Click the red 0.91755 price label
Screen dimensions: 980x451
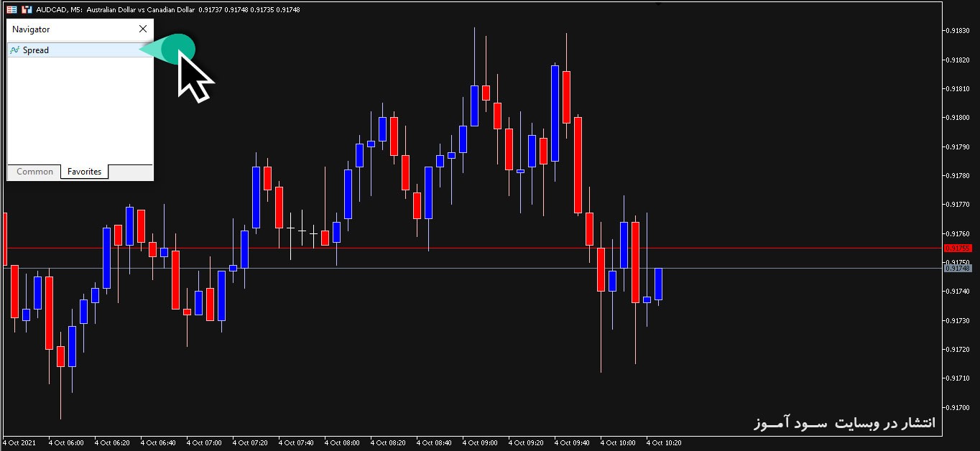point(958,248)
